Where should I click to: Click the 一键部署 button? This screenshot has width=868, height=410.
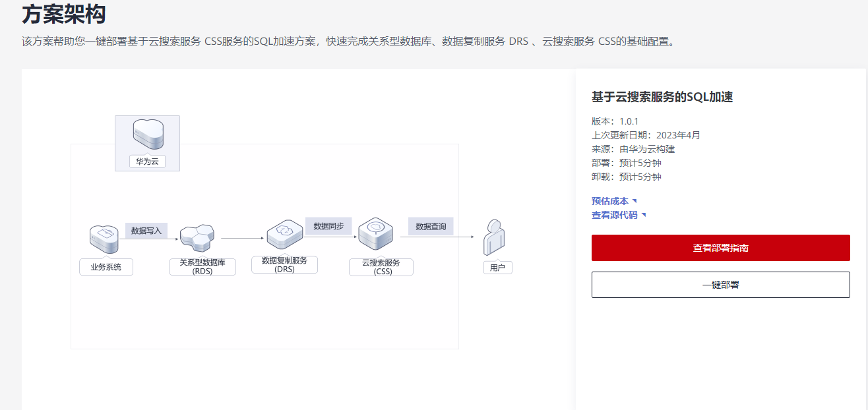[721, 285]
